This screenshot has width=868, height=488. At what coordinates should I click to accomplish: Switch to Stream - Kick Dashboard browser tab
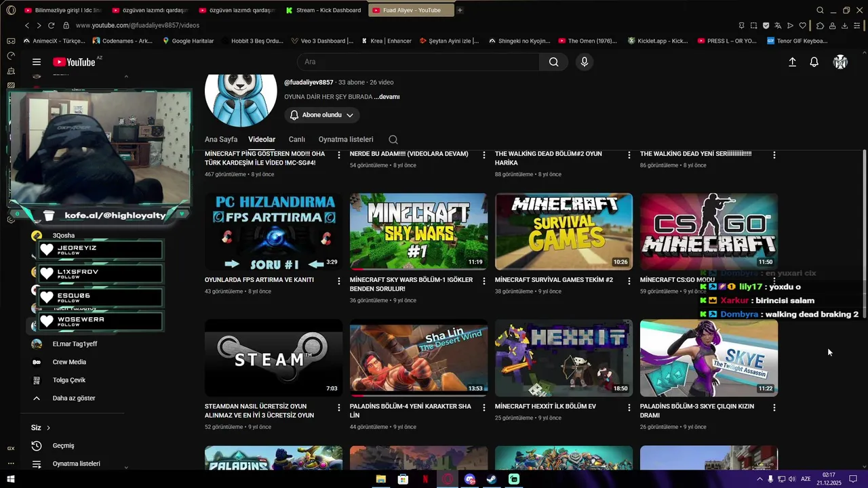[x=323, y=10]
